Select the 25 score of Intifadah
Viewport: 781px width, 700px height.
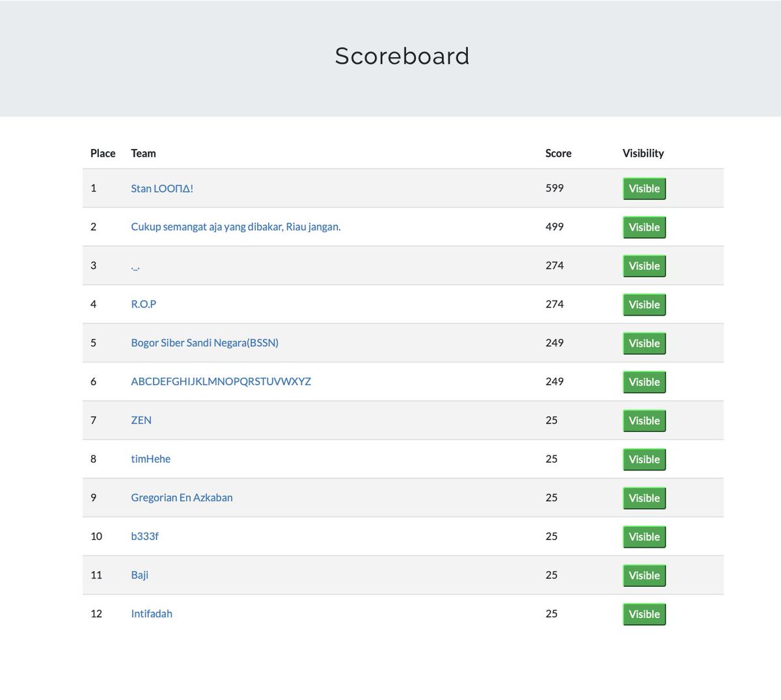[551, 614]
